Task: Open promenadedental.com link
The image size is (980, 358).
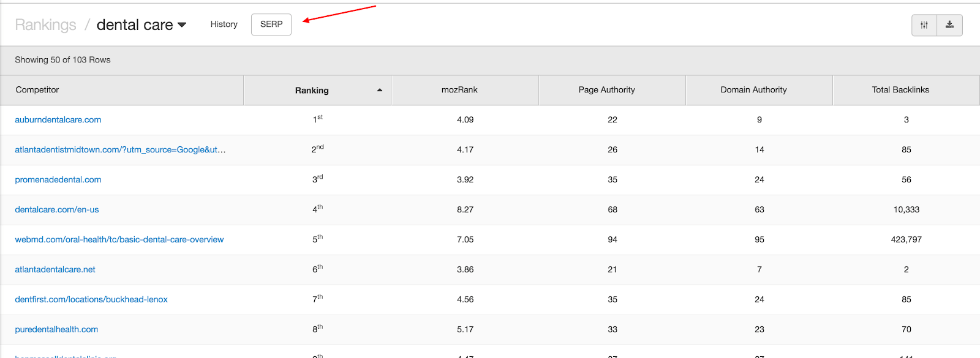Action: point(58,180)
